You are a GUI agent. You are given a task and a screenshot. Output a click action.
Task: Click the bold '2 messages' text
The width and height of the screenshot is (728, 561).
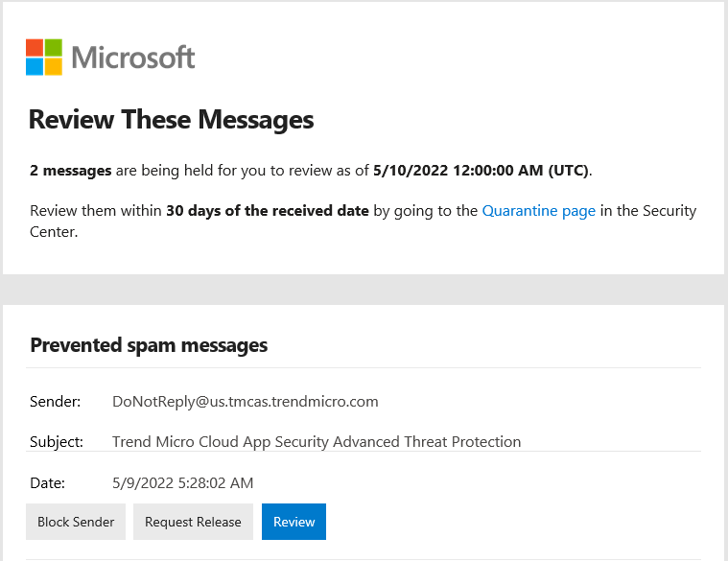tap(71, 171)
